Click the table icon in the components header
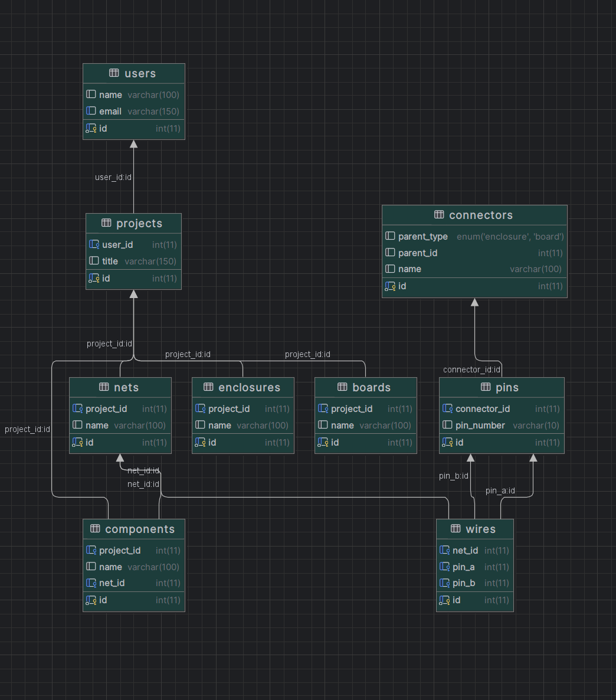616x700 pixels. [96, 529]
